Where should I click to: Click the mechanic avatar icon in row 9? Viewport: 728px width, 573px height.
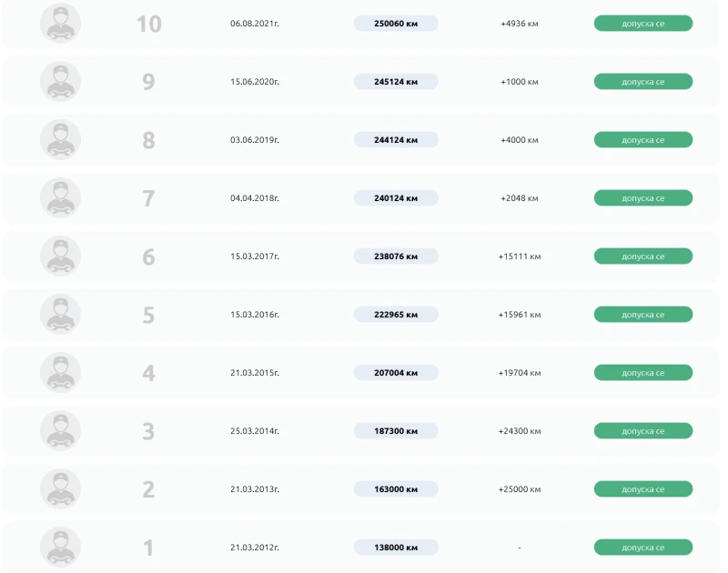pos(60,82)
